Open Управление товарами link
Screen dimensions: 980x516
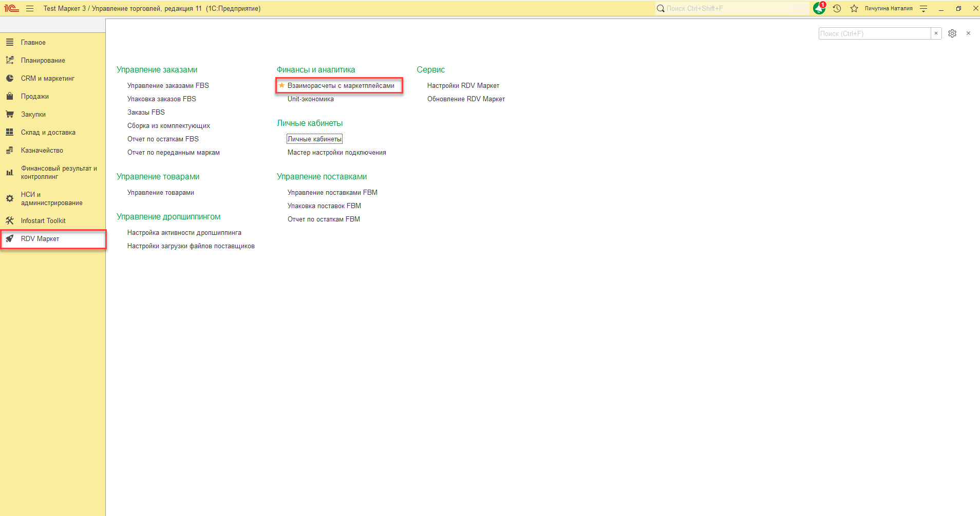161,192
